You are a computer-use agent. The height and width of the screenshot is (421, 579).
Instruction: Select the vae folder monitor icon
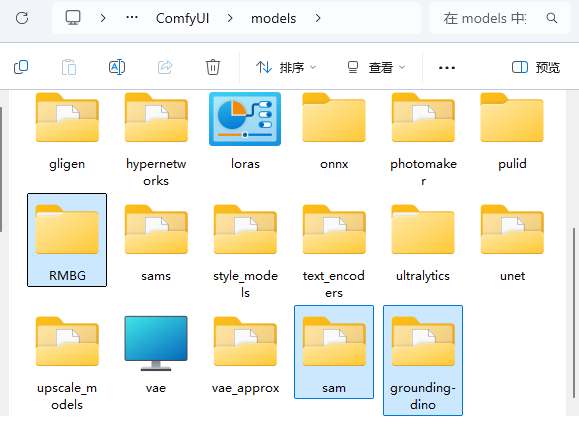click(x=156, y=343)
